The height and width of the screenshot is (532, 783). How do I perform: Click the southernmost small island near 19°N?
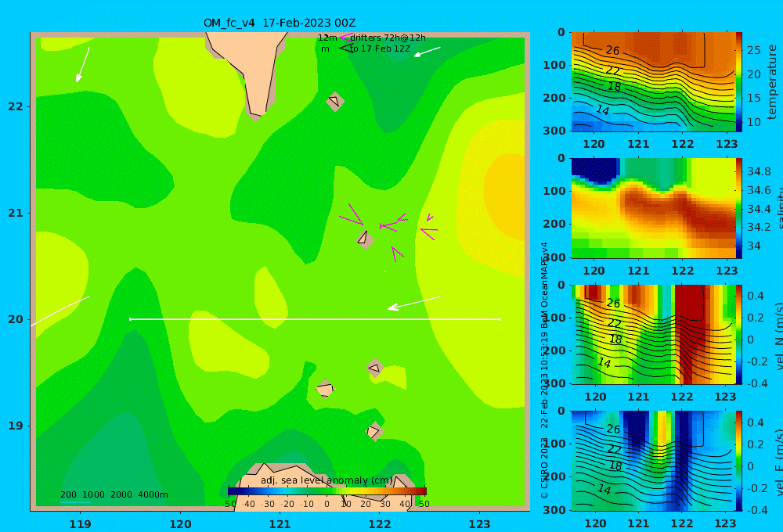(x=374, y=431)
